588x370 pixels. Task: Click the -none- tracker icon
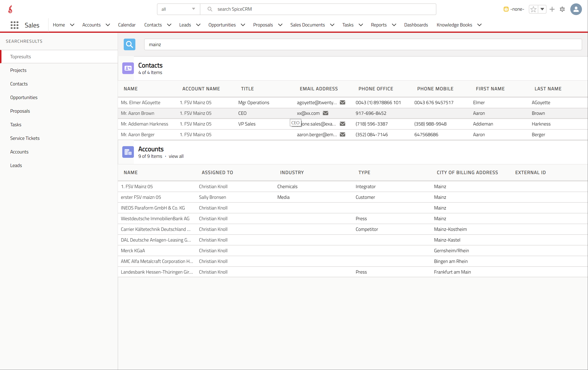(x=506, y=9)
